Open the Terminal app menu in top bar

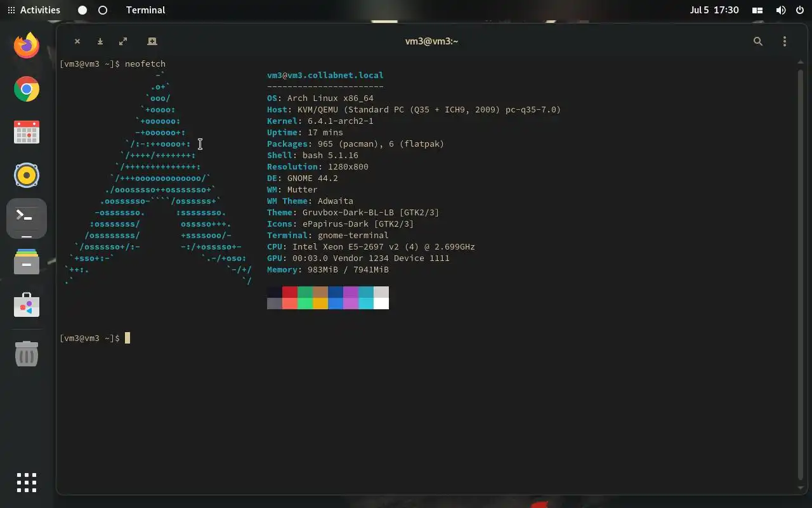pos(145,10)
